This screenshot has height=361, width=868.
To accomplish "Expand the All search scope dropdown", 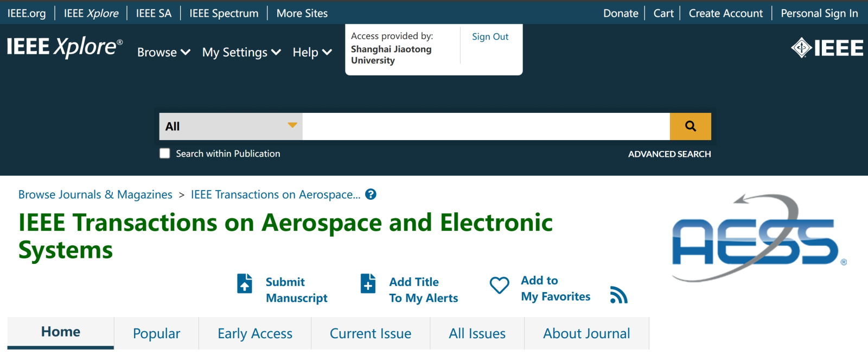I will pyautogui.click(x=231, y=126).
